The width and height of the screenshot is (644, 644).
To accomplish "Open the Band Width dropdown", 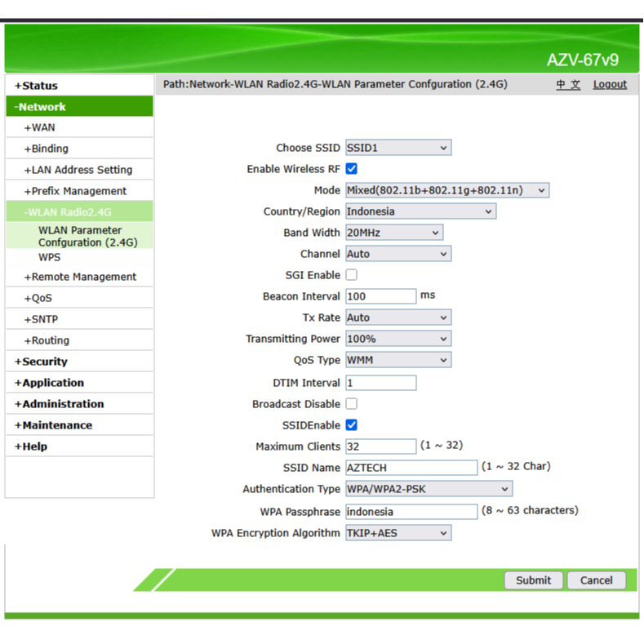I will click(394, 233).
